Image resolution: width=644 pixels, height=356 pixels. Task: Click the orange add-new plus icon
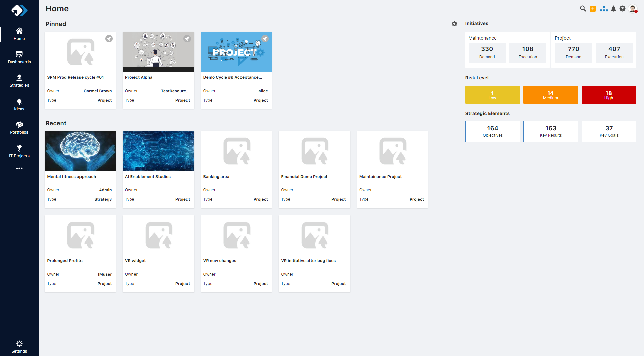(593, 9)
